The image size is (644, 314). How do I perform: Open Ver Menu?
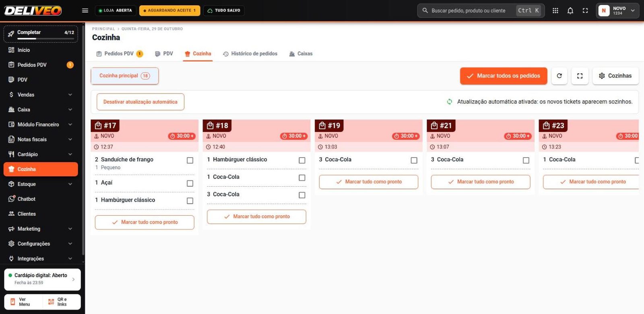click(x=23, y=302)
